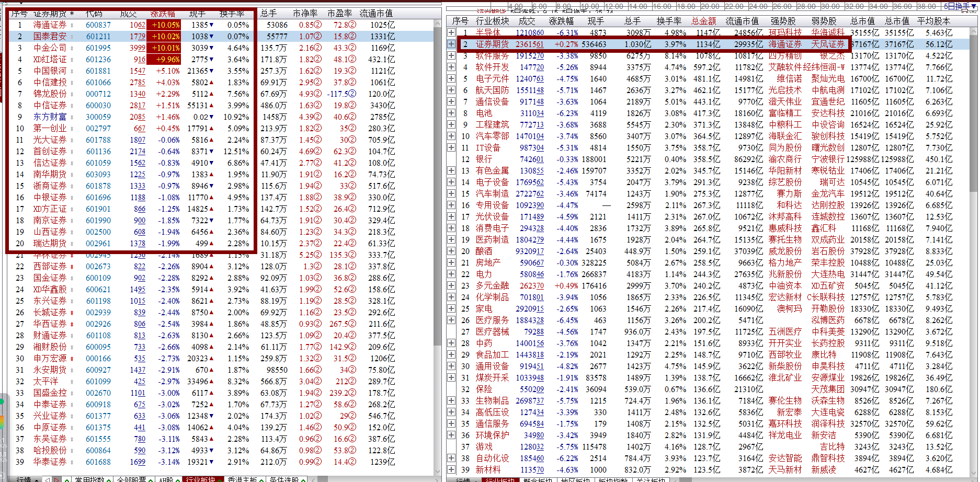Sort left list by 流通市值 column
This screenshot has width=980, height=482.
point(376,13)
